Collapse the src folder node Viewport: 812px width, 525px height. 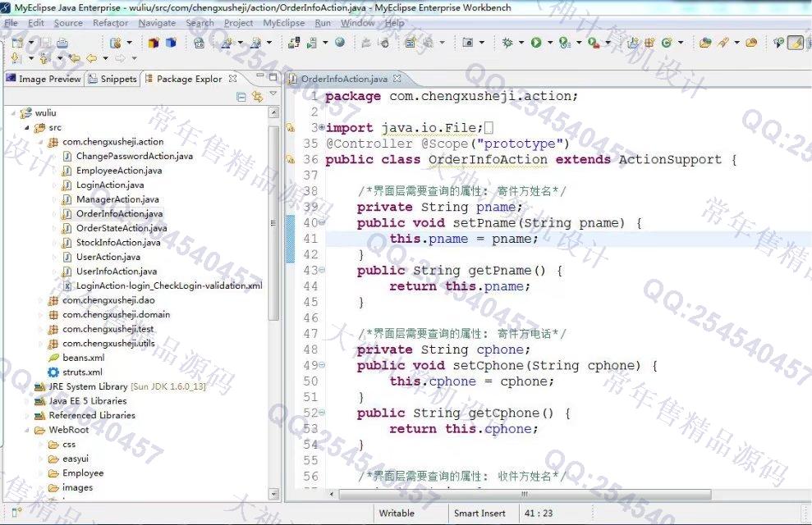pyautogui.click(x=27, y=127)
